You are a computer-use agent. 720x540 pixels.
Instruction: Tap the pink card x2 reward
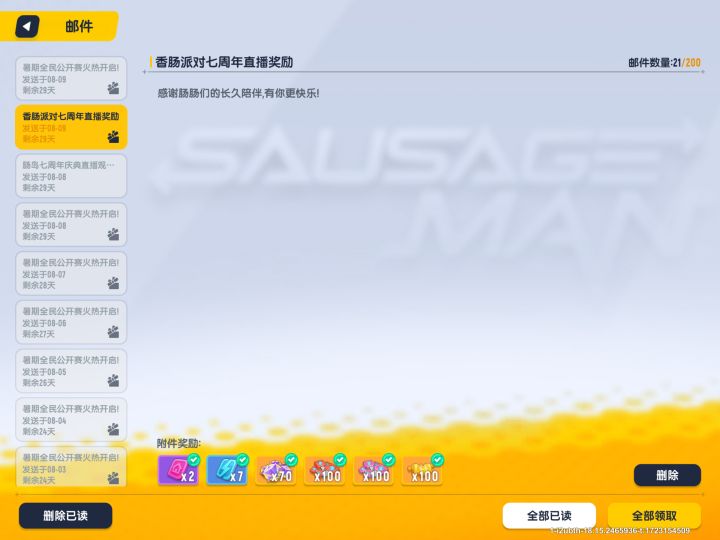pyautogui.click(x=179, y=470)
